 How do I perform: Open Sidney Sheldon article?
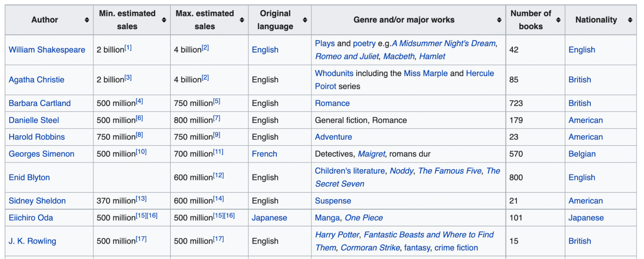click(37, 201)
